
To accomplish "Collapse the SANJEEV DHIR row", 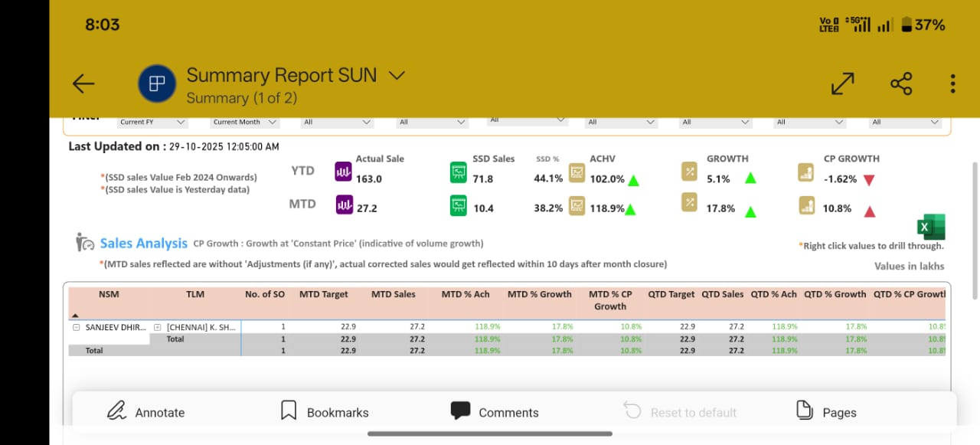I will (x=76, y=327).
